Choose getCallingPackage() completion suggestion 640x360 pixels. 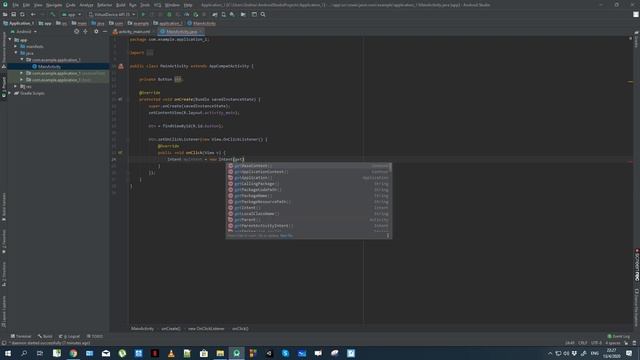[x=309, y=184]
